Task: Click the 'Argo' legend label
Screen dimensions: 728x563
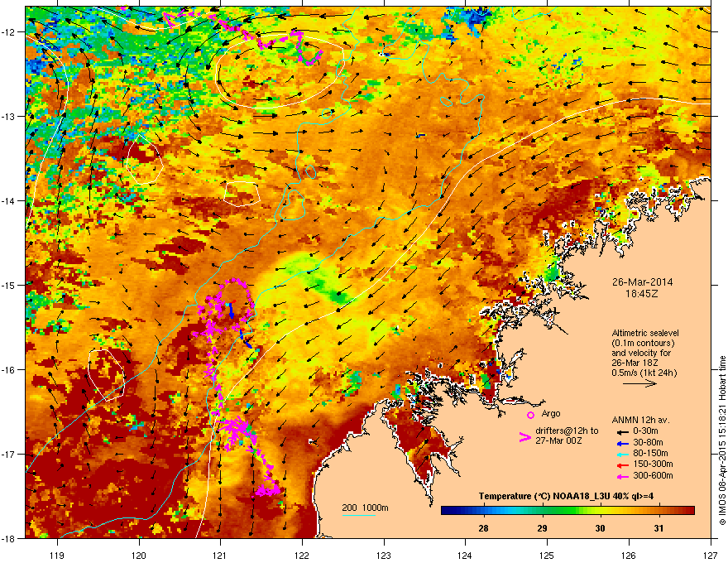Action: click(551, 413)
